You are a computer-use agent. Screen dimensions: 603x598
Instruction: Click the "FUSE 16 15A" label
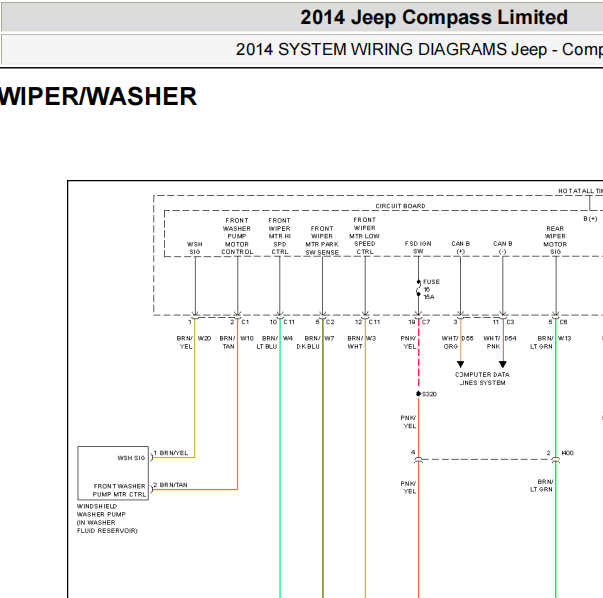tap(431, 289)
